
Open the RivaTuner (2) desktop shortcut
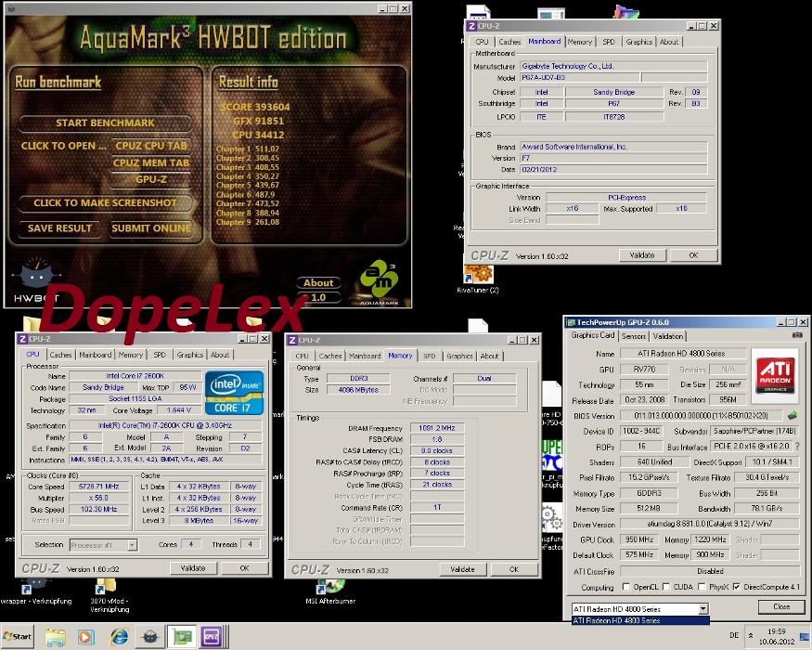click(478, 279)
